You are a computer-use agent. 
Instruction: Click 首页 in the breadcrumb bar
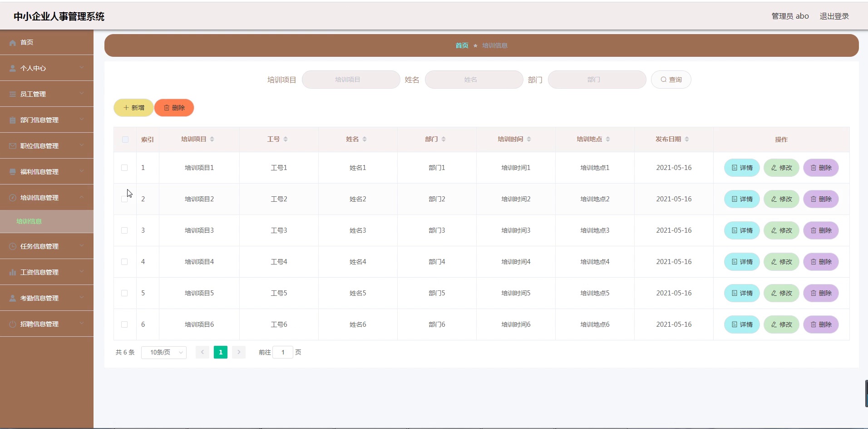(x=462, y=45)
